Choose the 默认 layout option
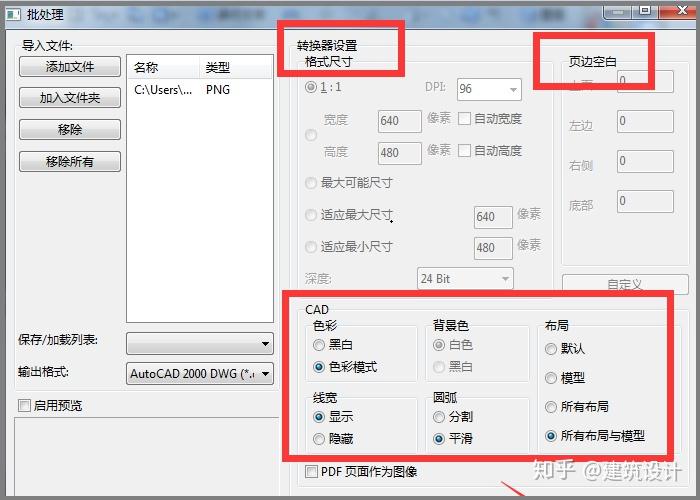 pos(551,349)
